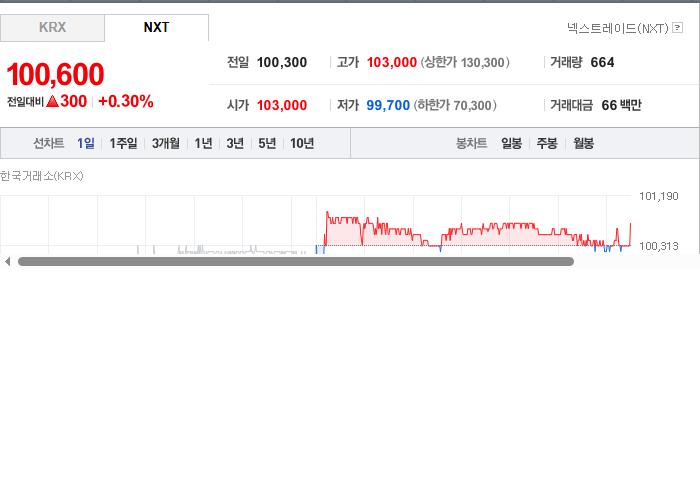Show the 월봉 monthly candle chart
The height and width of the screenshot is (490, 700).
point(583,143)
